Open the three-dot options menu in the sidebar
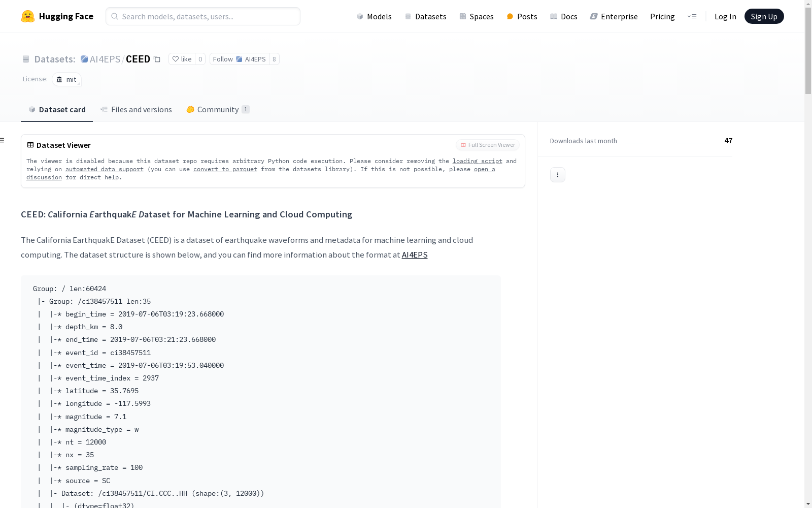This screenshot has width=812, height=508. (557, 175)
